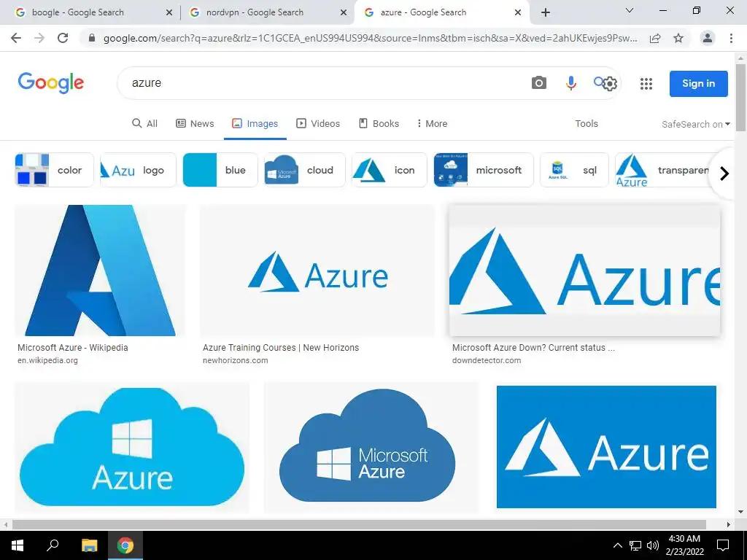Go back with the browser back arrow

click(16, 38)
